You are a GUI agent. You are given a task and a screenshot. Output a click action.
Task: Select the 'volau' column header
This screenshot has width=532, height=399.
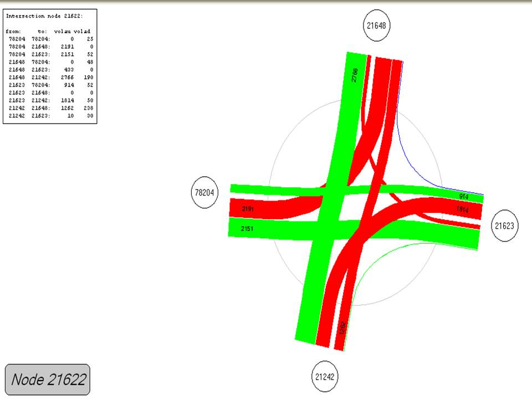pyautogui.click(x=63, y=32)
